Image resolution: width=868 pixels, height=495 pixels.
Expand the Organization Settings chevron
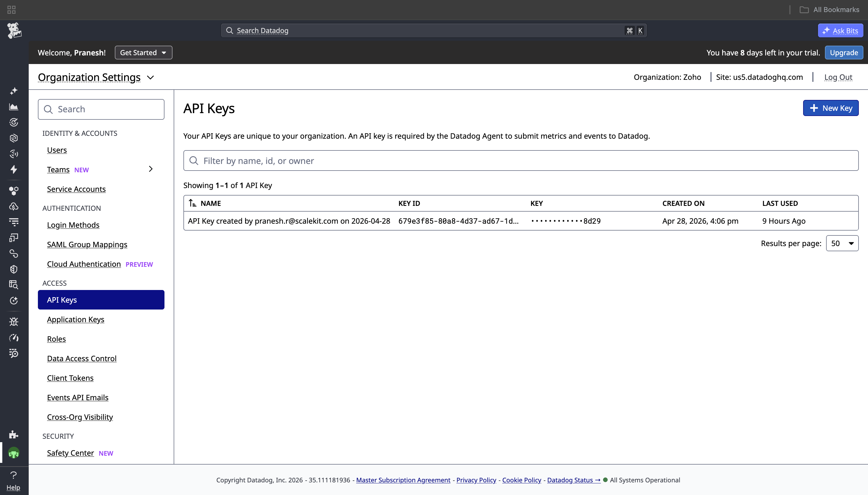(x=151, y=77)
